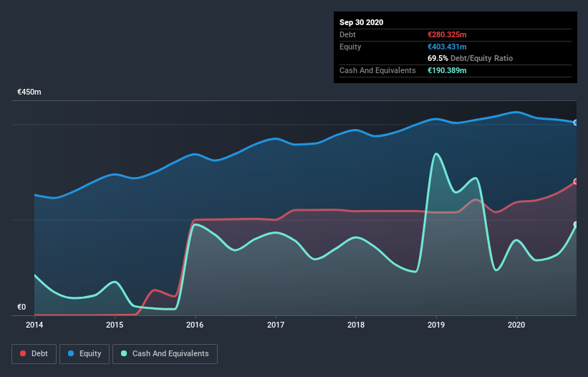Click Cash And Equivalents label in tooltip
588x377 pixels.
coord(377,70)
